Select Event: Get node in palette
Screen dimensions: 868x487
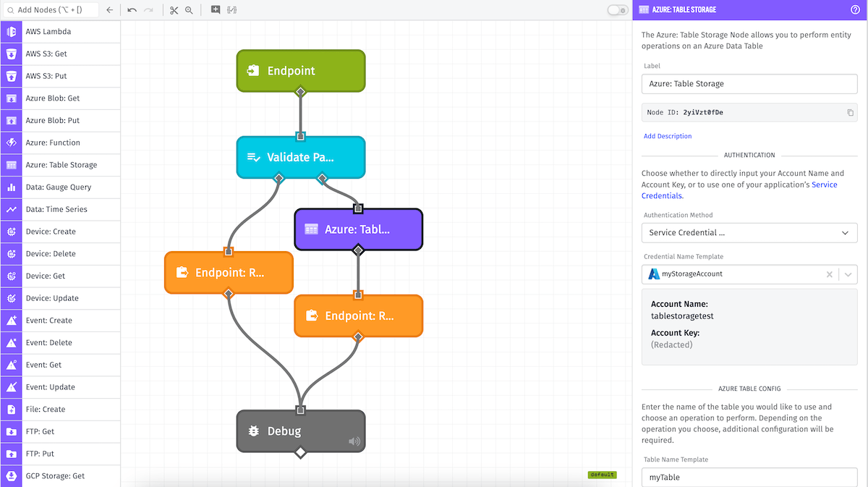61,365
